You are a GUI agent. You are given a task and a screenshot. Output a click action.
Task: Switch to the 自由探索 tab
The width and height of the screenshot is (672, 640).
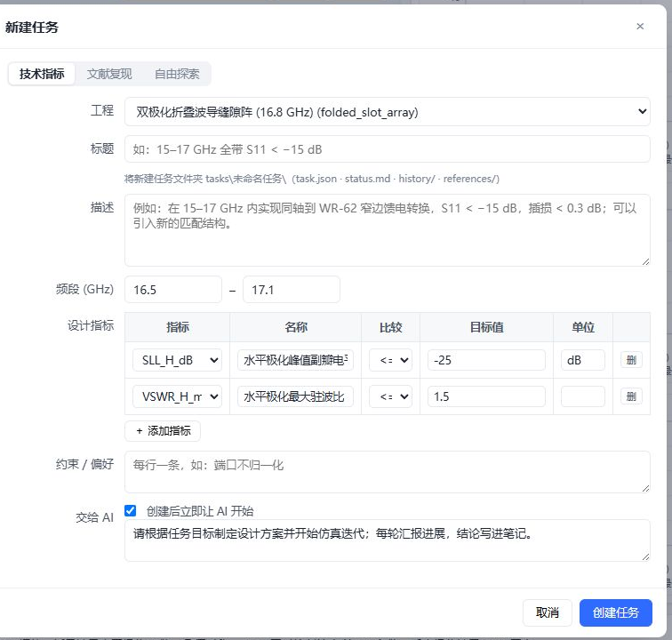[x=177, y=74]
